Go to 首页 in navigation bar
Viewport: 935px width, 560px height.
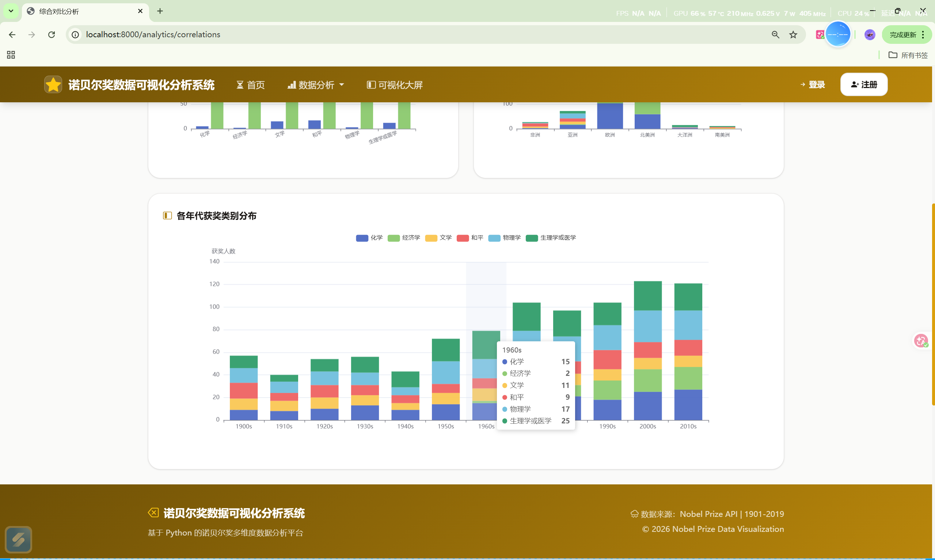click(x=251, y=85)
